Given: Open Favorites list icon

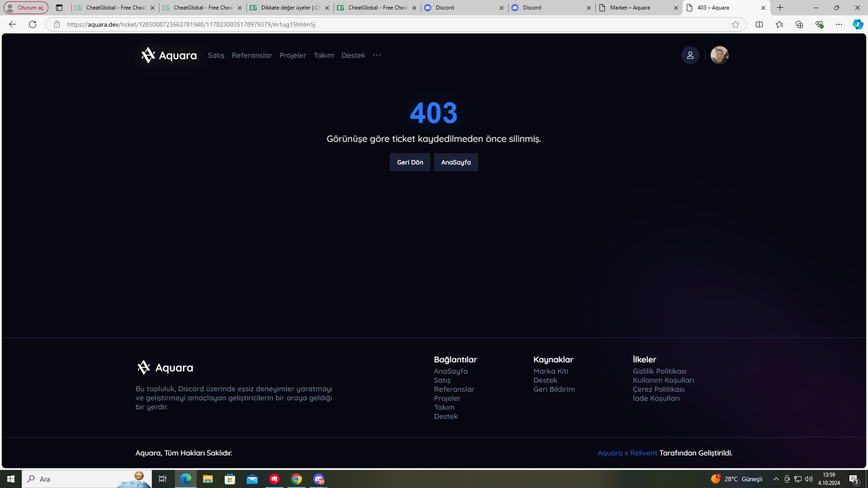Looking at the screenshot, I should click(x=779, y=24).
